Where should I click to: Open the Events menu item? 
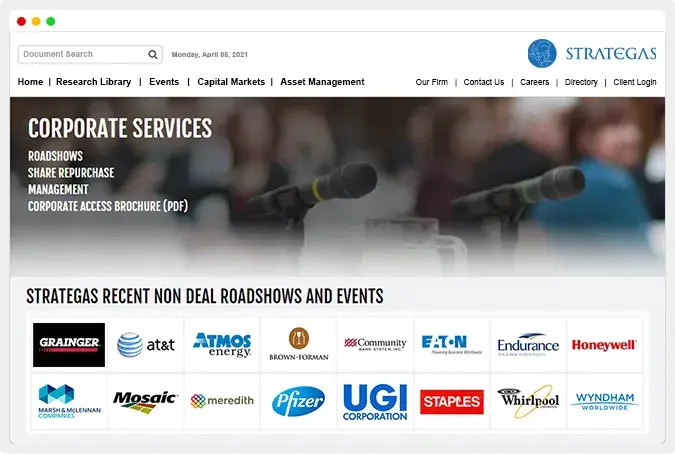point(164,82)
